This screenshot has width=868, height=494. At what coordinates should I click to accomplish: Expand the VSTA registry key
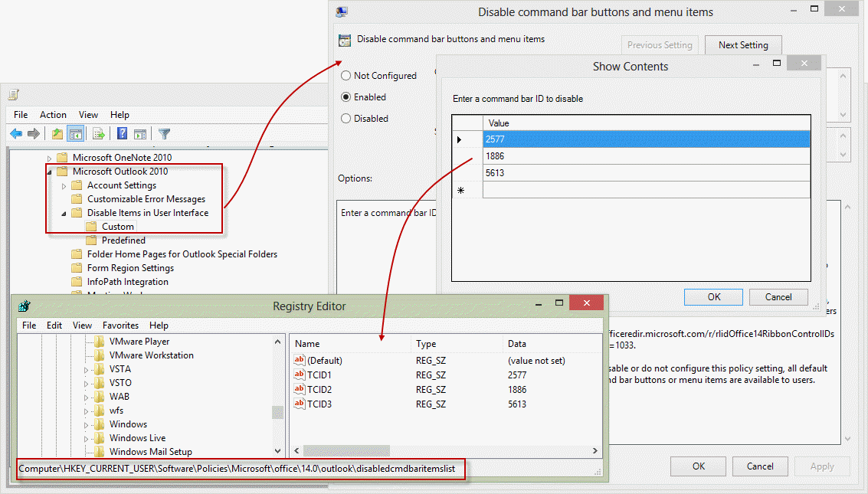87,369
